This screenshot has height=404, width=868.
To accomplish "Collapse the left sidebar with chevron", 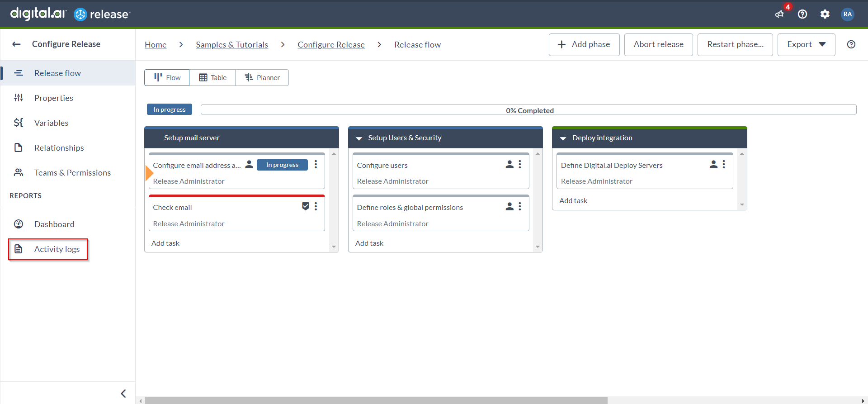I will (x=123, y=394).
